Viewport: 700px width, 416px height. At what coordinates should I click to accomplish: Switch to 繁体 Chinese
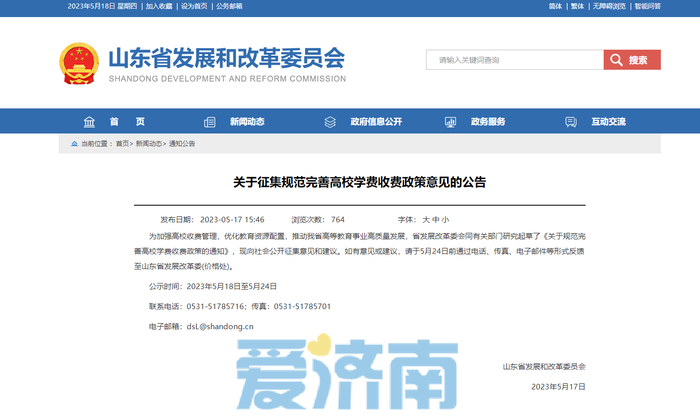pos(577,6)
